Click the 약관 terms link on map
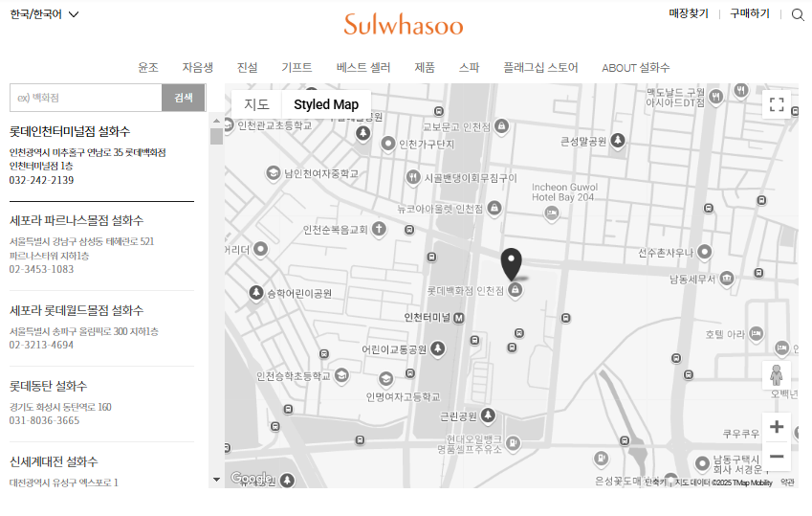Screen dimensions: 812x516 pyautogui.click(x=787, y=482)
